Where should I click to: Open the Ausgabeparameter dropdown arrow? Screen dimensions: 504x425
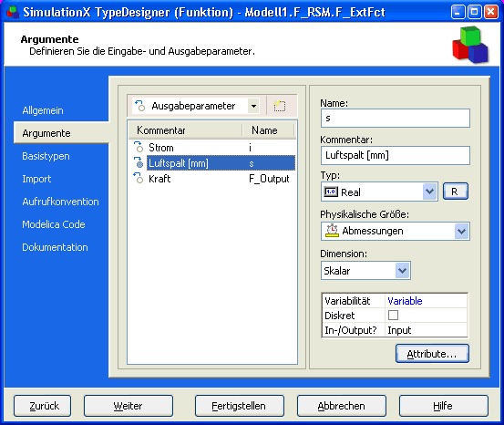coord(253,106)
